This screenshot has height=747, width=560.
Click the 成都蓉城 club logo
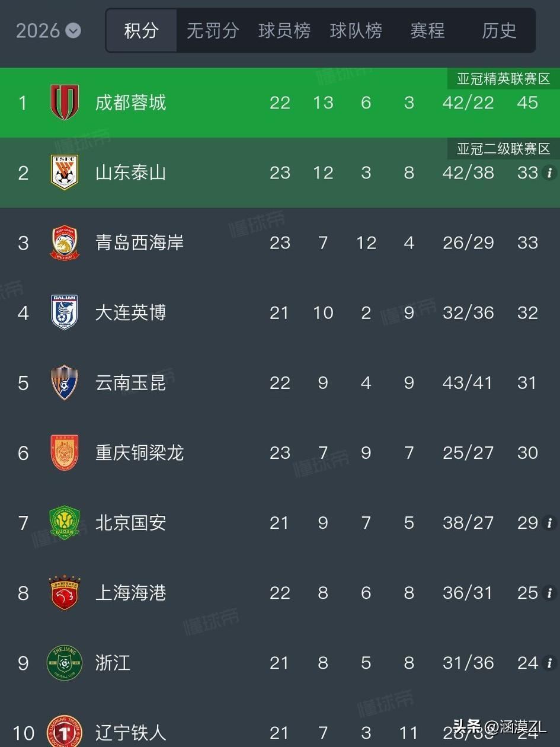65,103
